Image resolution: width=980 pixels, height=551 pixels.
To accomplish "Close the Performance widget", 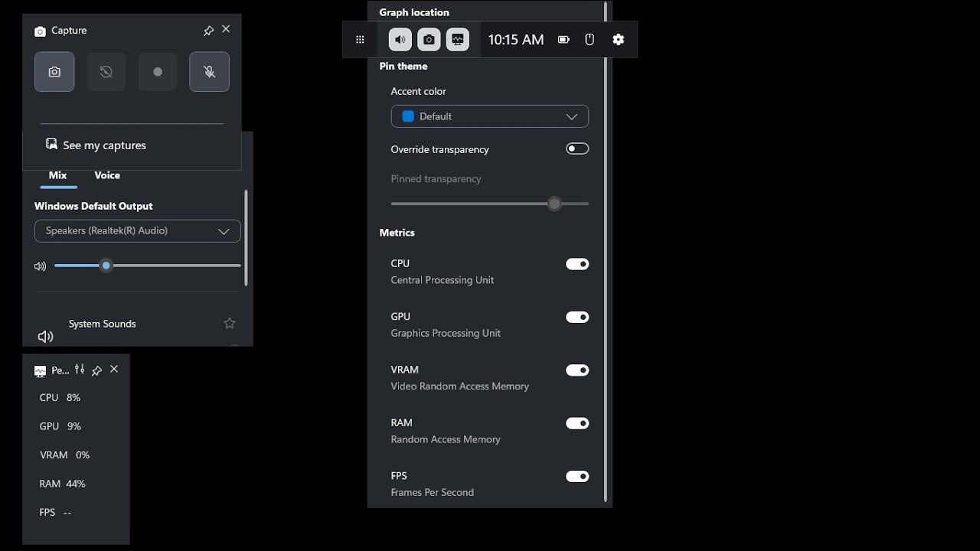I will point(114,369).
